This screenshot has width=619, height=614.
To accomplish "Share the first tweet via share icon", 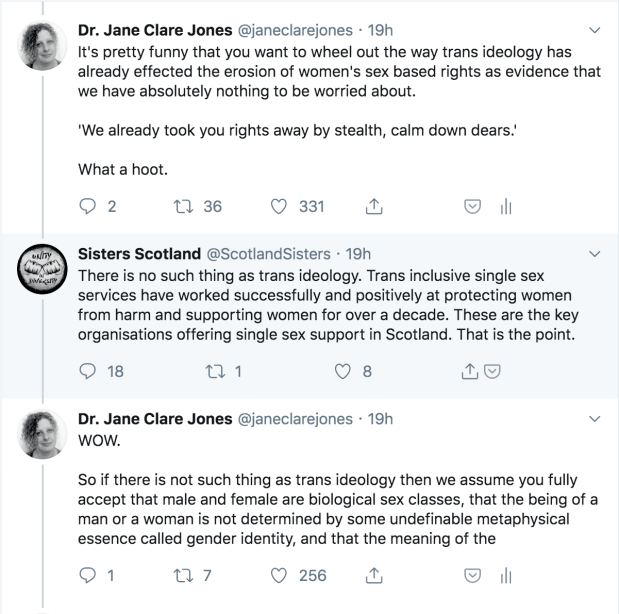I will (374, 207).
